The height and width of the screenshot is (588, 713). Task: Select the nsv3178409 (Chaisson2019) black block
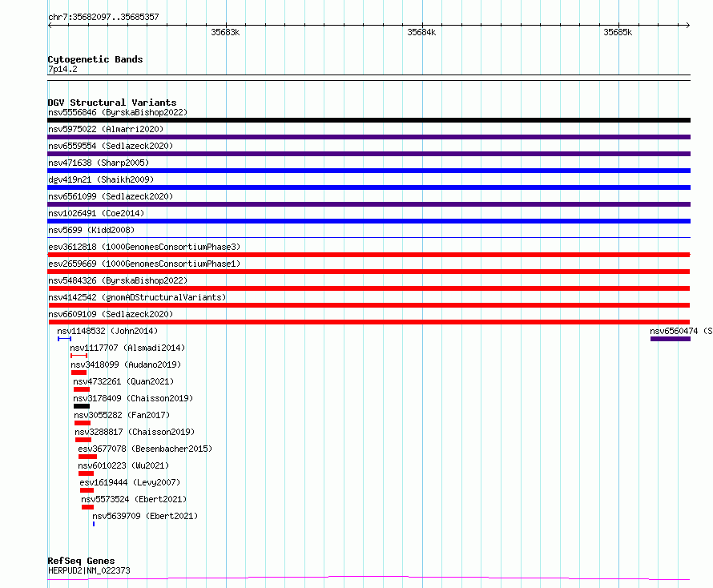(82, 406)
